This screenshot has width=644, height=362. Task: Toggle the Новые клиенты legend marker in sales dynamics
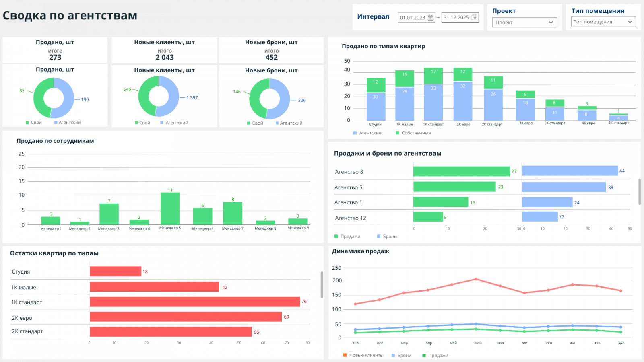coord(345,355)
